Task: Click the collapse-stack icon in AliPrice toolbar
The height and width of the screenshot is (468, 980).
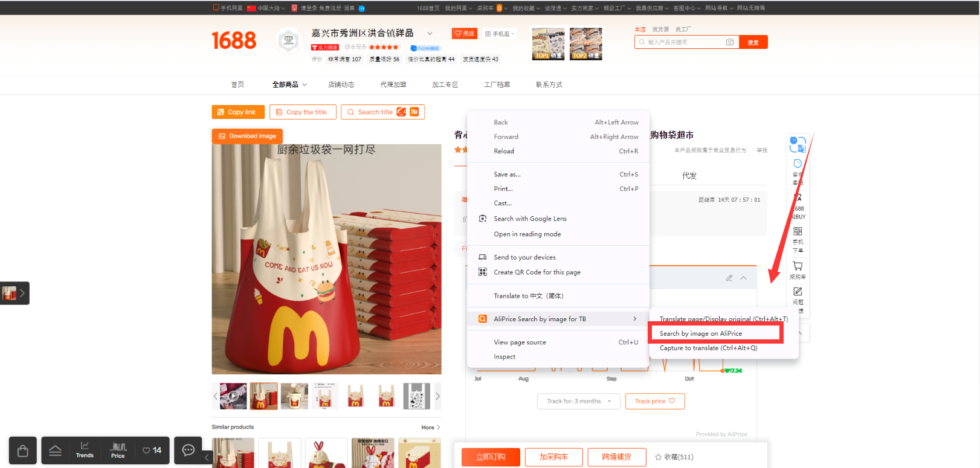Action: (x=55, y=450)
